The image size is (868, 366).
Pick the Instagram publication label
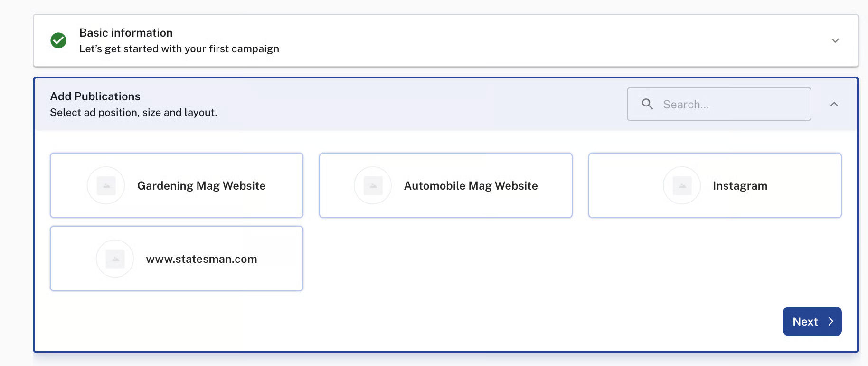740,186
